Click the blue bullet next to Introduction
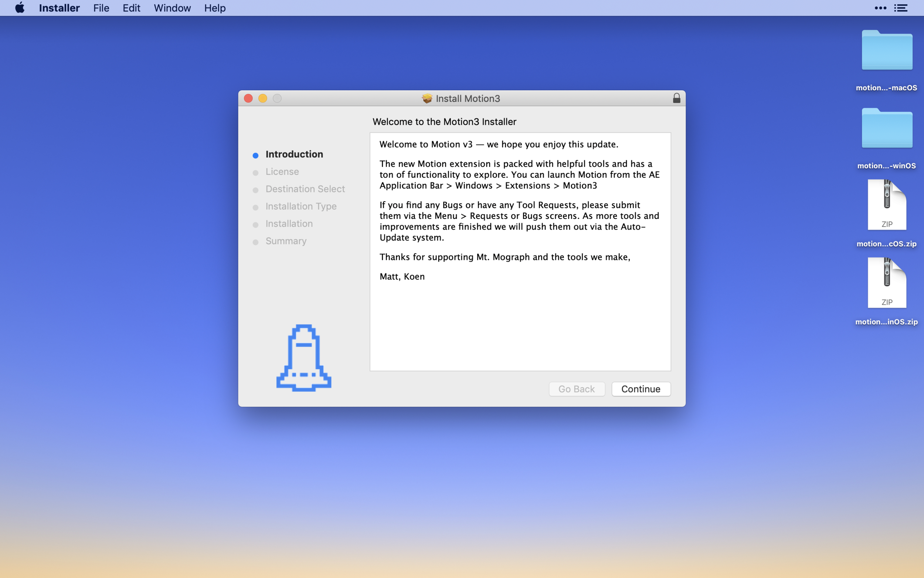Image resolution: width=924 pixels, height=578 pixels. point(255,155)
